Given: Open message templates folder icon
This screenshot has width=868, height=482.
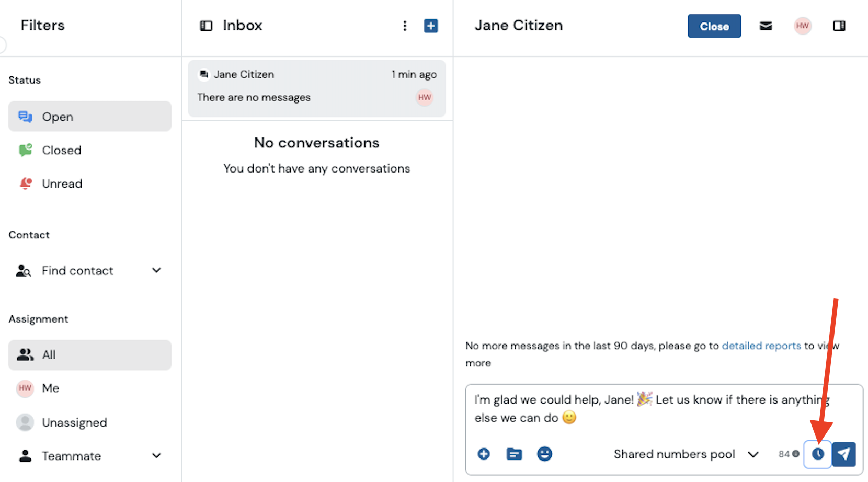Looking at the screenshot, I should point(514,454).
